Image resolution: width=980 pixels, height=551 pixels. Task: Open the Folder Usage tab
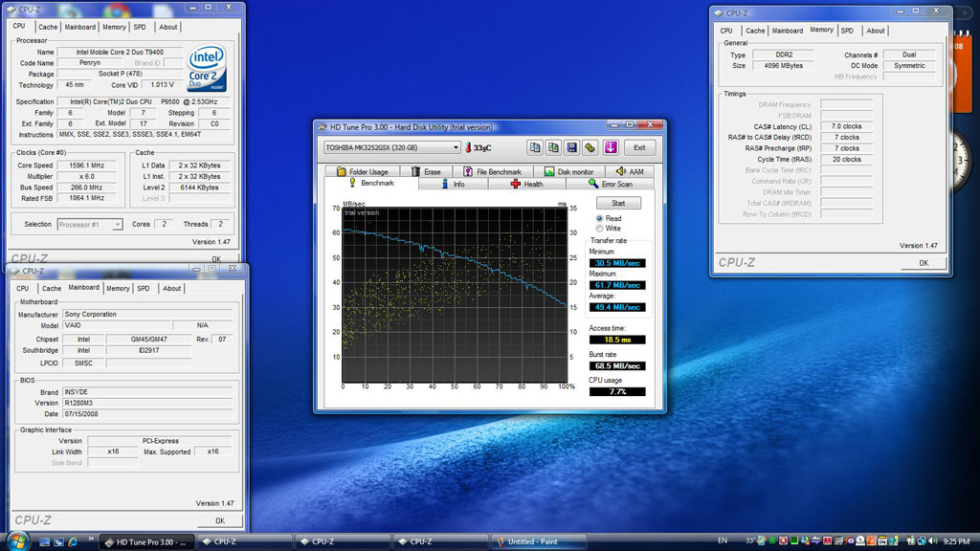point(362,172)
